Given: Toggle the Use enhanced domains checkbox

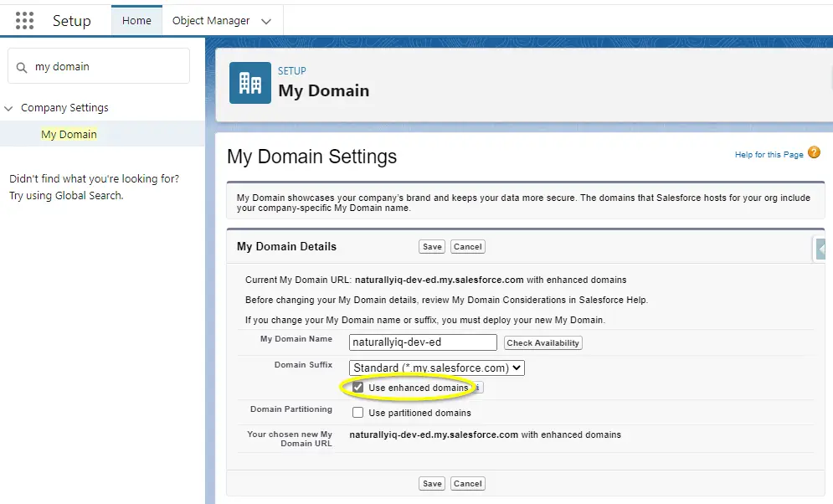Looking at the screenshot, I should coord(358,388).
